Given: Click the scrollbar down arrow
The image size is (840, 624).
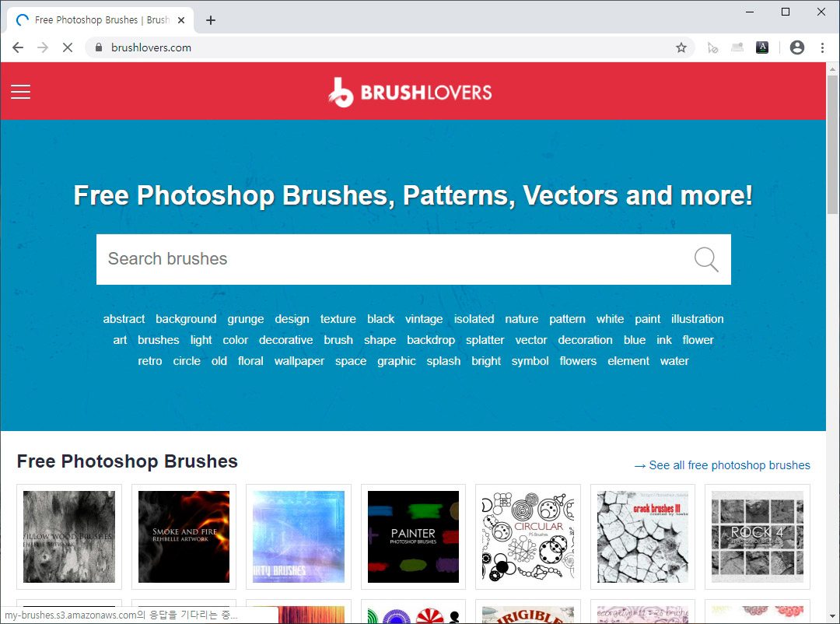Looking at the screenshot, I should pos(832,616).
